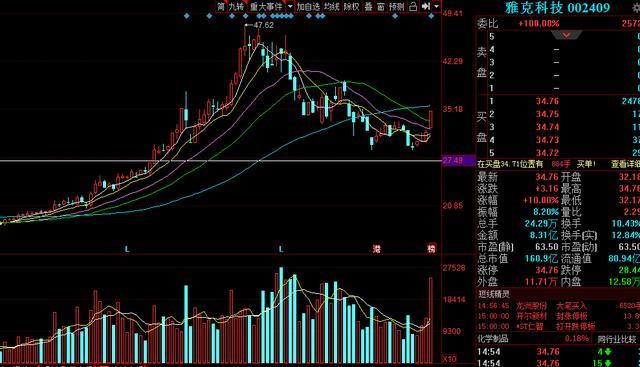This screenshot has width=640, height=367.
Task: Open the last toolbar dropdown arrow
Action: click(436, 7)
